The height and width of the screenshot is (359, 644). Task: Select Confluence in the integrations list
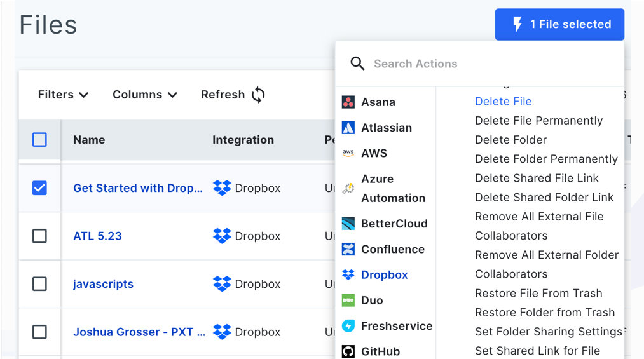tap(393, 249)
